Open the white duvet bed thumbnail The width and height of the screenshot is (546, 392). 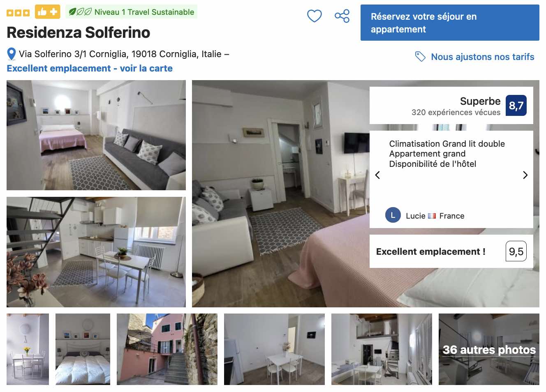[83, 349]
